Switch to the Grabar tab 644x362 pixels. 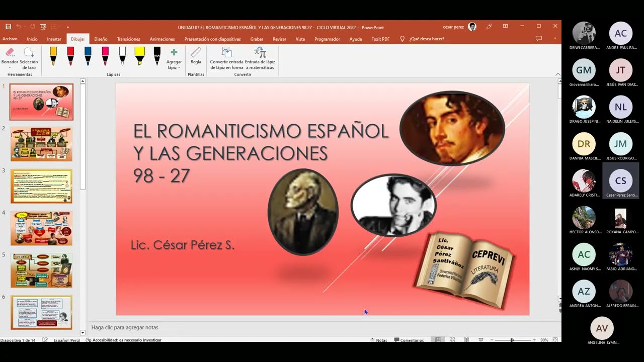click(x=257, y=39)
